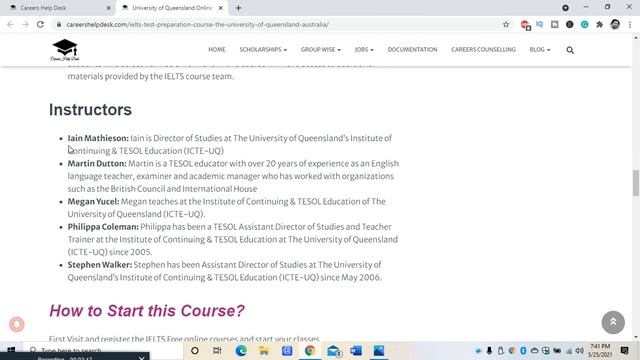View site info padlock icon
Image resolution: width=640 pixels, height=360 pixels.
coord(59,24)
